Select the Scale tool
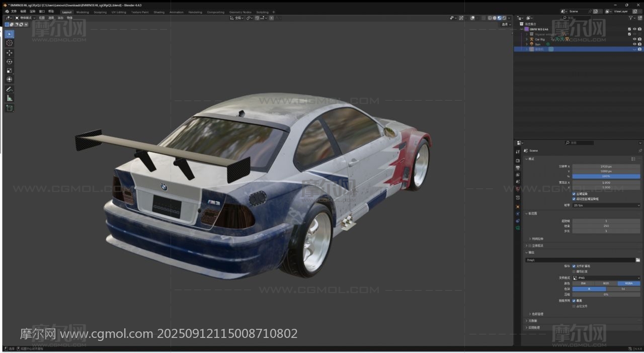This screenshot has width=644, height=353. coord(10,71)
